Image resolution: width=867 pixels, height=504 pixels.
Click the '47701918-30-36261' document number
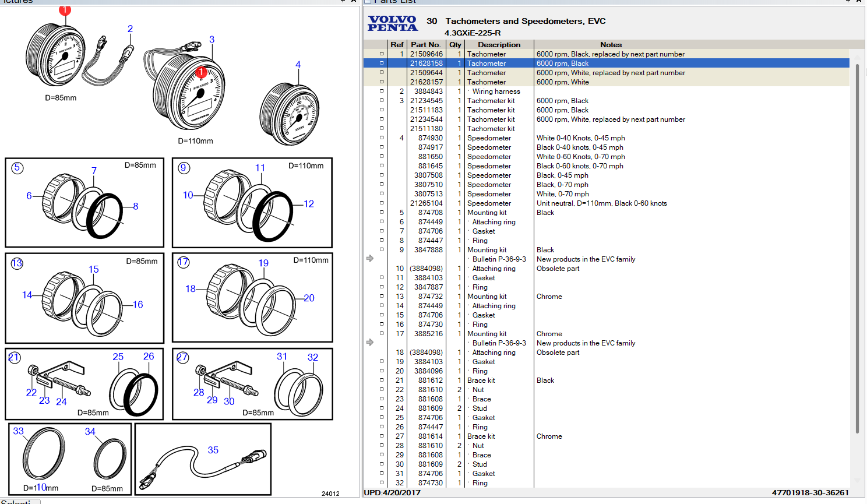pyautogui.click(x=810, y=492)
